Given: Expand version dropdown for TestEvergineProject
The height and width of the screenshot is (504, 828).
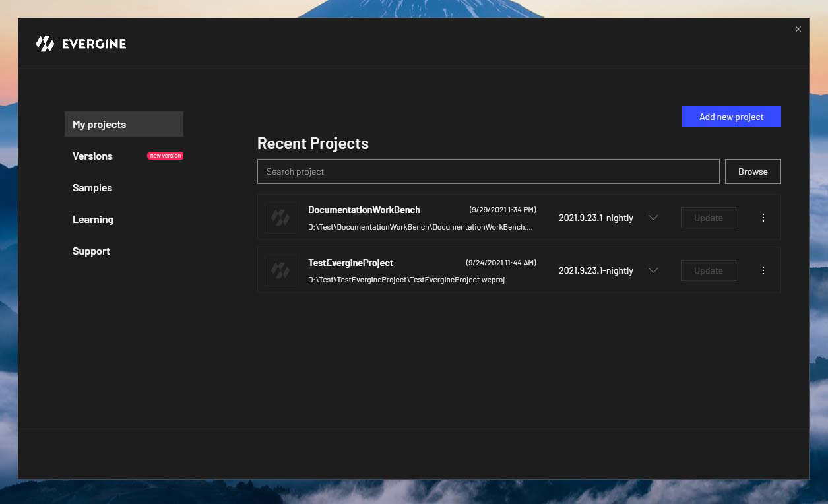Looking at the screenshot, I should 653,270.
